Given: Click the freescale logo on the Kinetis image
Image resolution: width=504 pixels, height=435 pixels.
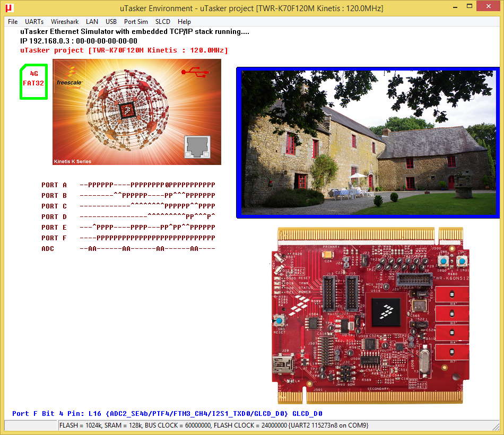Looking at the screenshot, I should coord(69,78).
